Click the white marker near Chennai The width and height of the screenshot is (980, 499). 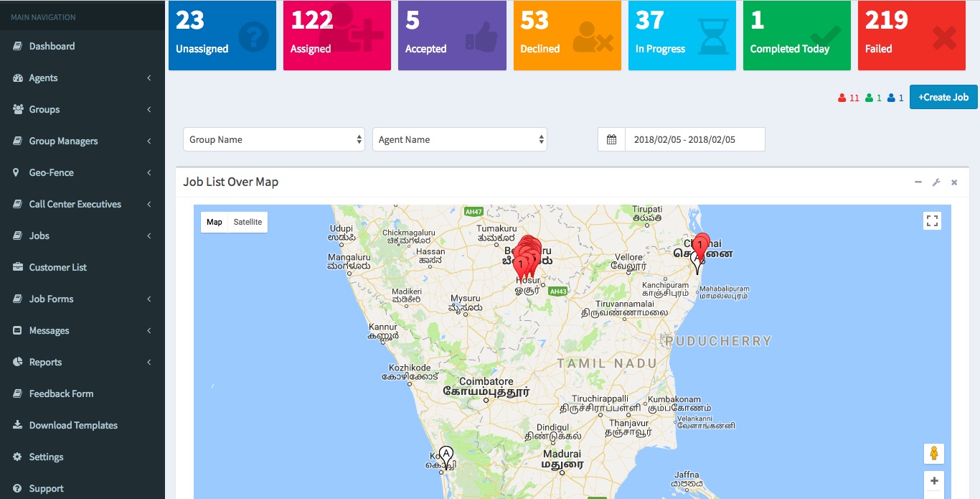coord(696,264)
